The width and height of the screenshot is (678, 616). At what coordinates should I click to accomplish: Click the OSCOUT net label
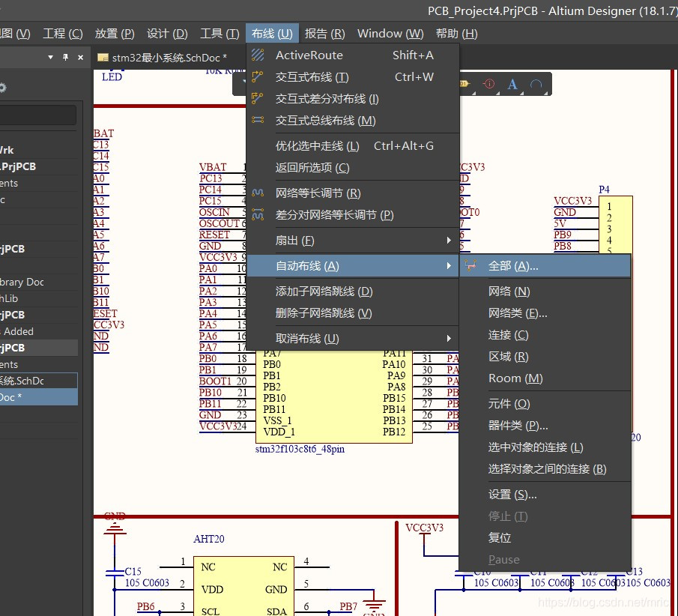click(220, 223)
